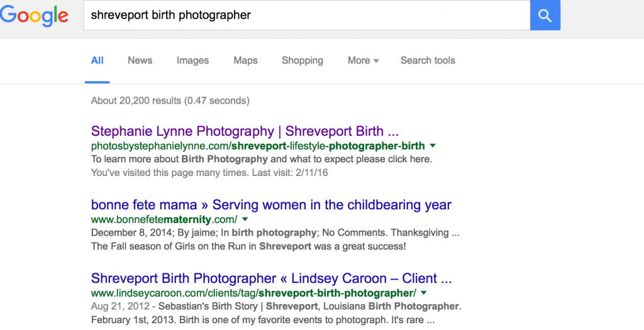Expand the More dropdown menu

363,61
